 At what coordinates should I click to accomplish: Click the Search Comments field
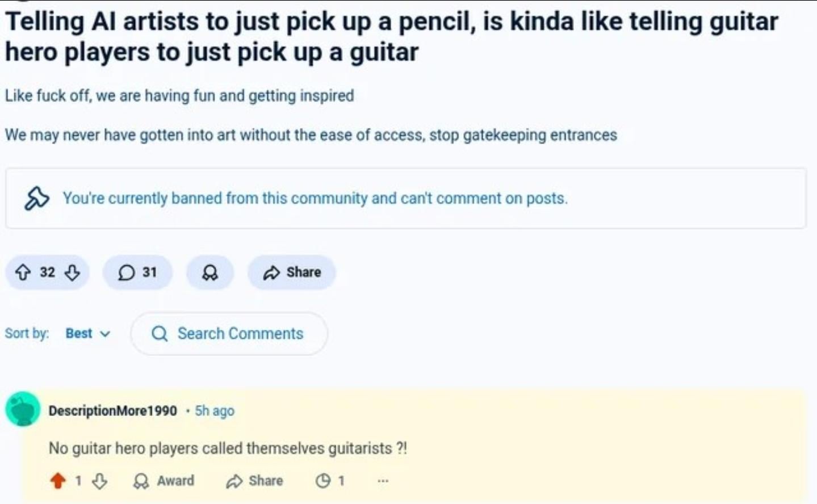(x=240, y=334)
